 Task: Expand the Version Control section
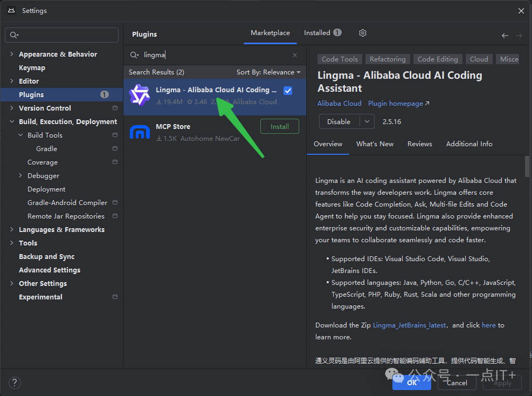(x=12, y=108)
